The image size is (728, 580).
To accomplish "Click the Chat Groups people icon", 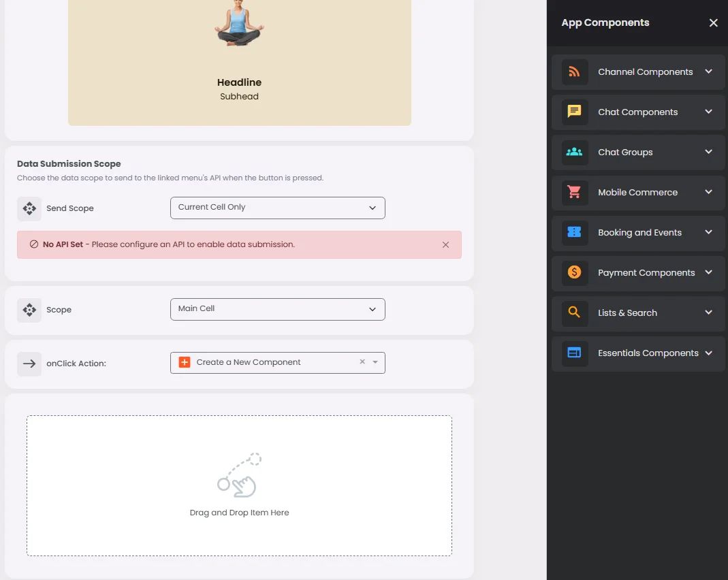I will coord(574,152).
